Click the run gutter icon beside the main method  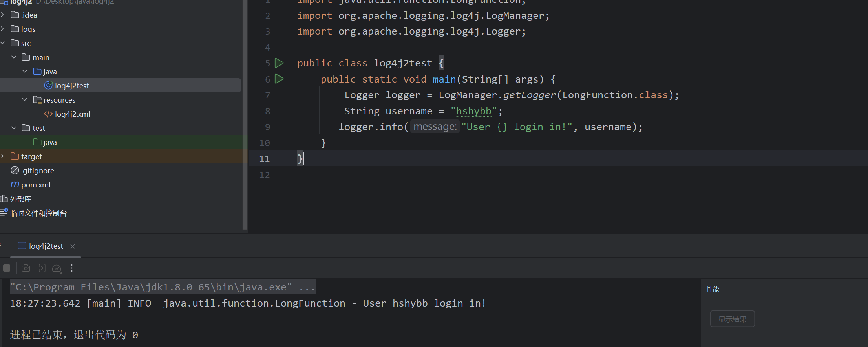tap(279, 79)
